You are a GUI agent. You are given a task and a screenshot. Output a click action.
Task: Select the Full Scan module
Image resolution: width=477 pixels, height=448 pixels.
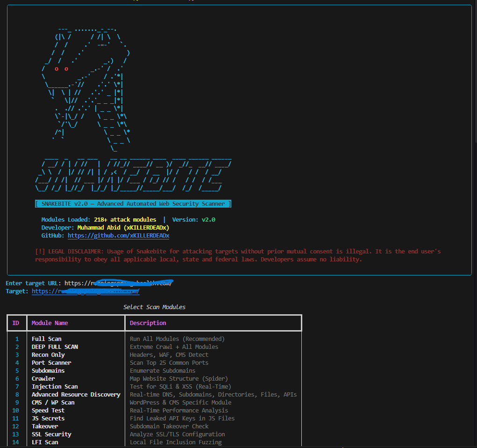[46, 339]
